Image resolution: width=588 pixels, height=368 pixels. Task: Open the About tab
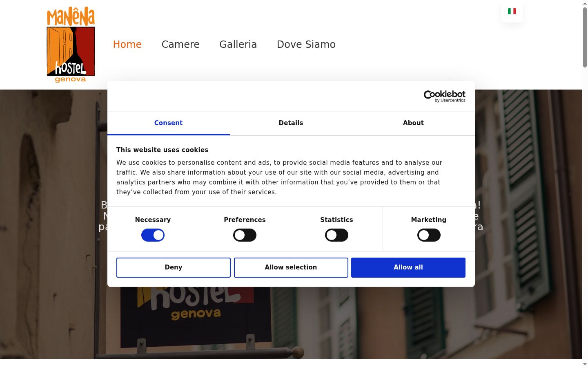pos(413,123)
